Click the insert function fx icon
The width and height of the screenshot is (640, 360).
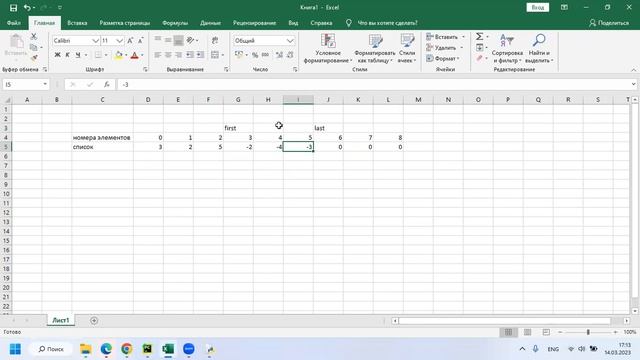point(107,84)
